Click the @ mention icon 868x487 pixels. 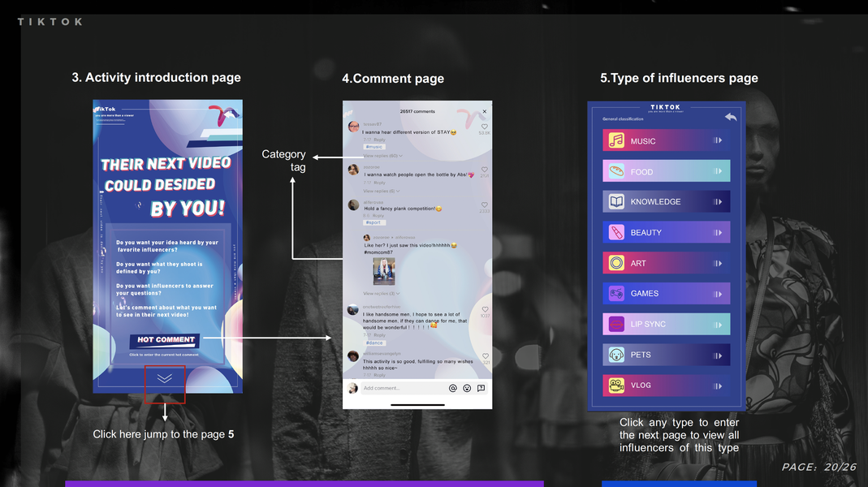453,388
